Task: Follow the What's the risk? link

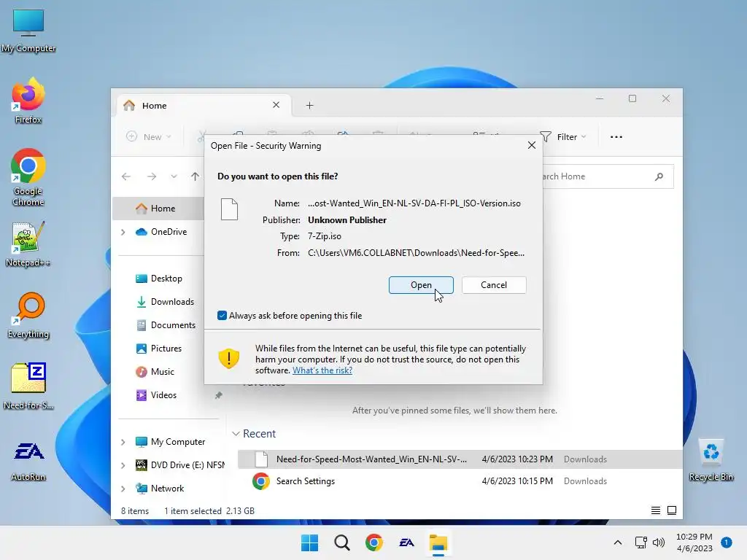Action: [x=322, y=370]
